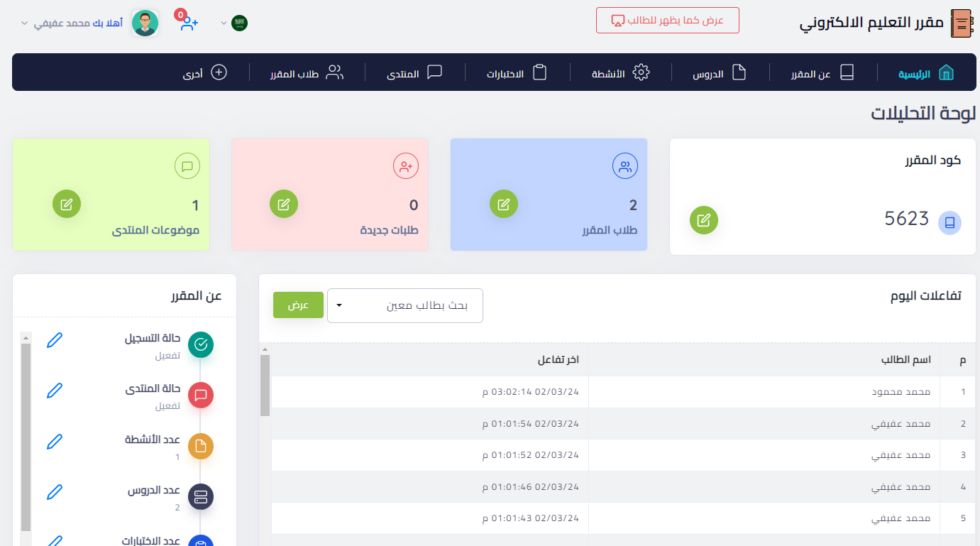The height and width of the screenshot is (546, 980).
Task: Open the student search dropdown
Action: [x=405, y=305]
